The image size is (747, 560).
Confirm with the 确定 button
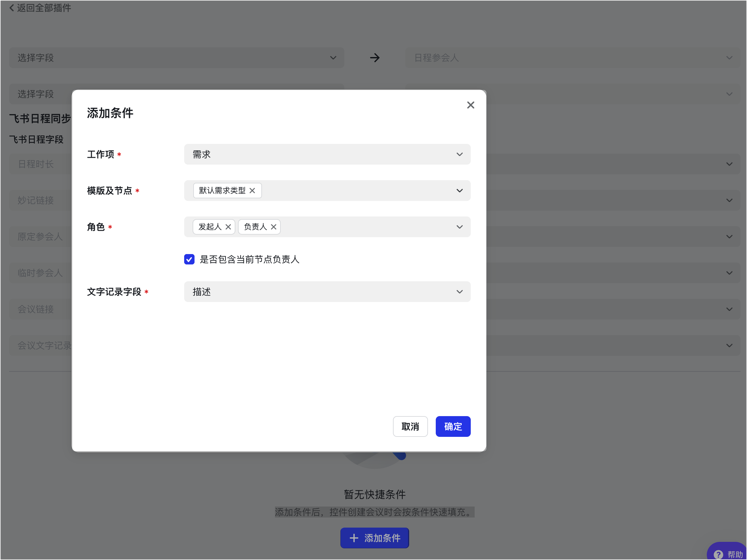coord(453,427)
